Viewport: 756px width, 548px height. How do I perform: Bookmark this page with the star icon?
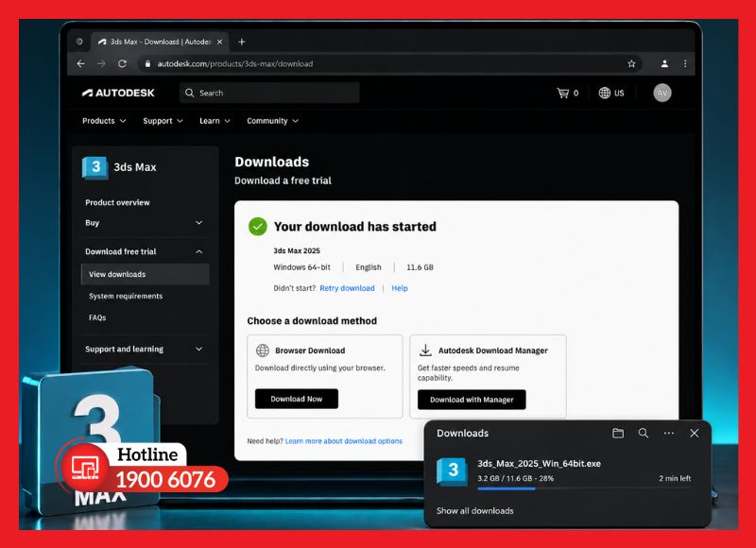[631, 63]
